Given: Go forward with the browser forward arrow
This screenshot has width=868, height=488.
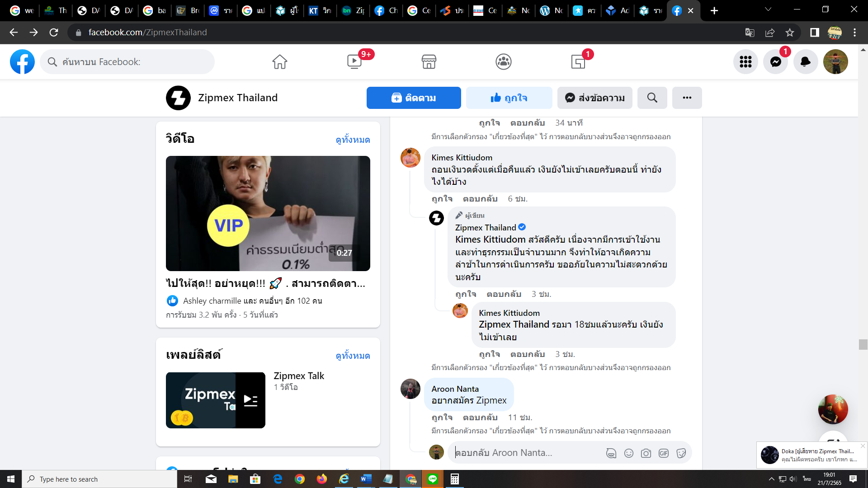Looking at the screenshot, I should [33, 33].
